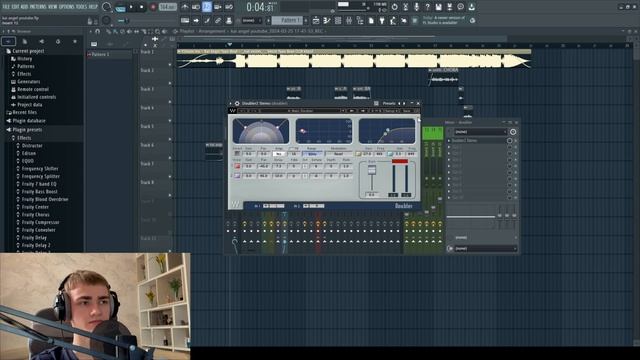The image size is (640, 360).
Task: Toggle Doubler high EQ band button
Action: pos(390,153)
